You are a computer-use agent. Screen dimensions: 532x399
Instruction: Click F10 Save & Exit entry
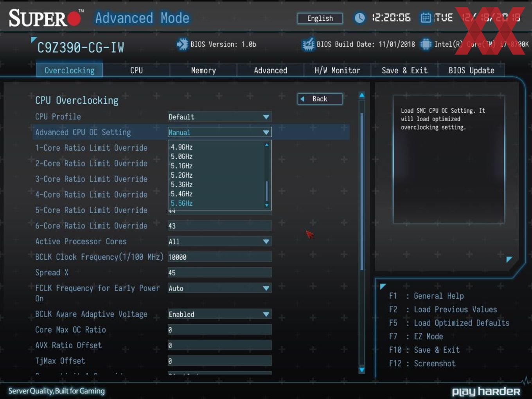[x=424, y=350]
